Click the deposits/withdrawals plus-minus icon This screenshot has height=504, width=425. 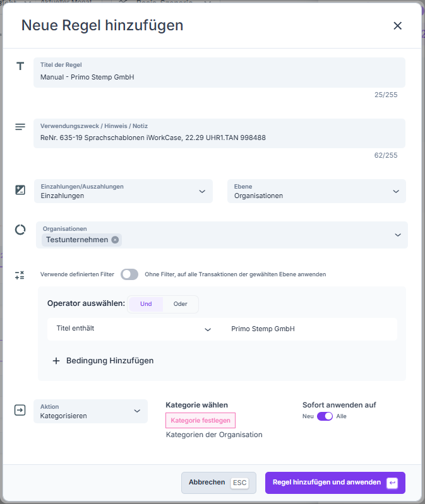20,190
